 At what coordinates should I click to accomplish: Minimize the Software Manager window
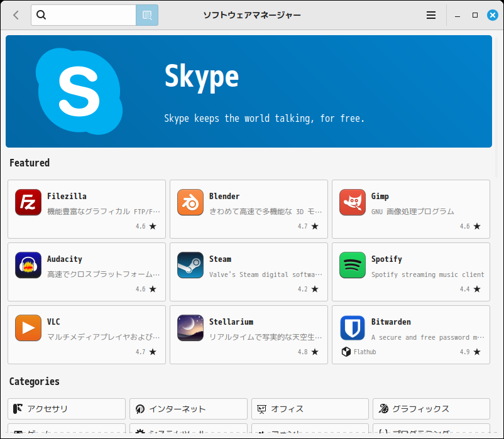pyautogui.click(x=457, y=15)
